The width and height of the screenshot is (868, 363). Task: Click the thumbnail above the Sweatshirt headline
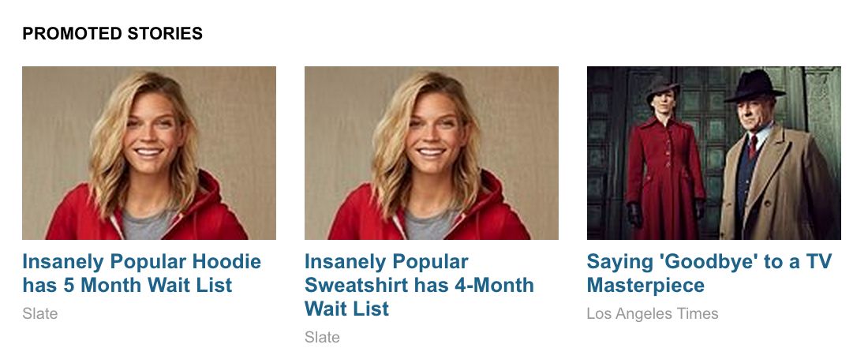coord(431,153)
